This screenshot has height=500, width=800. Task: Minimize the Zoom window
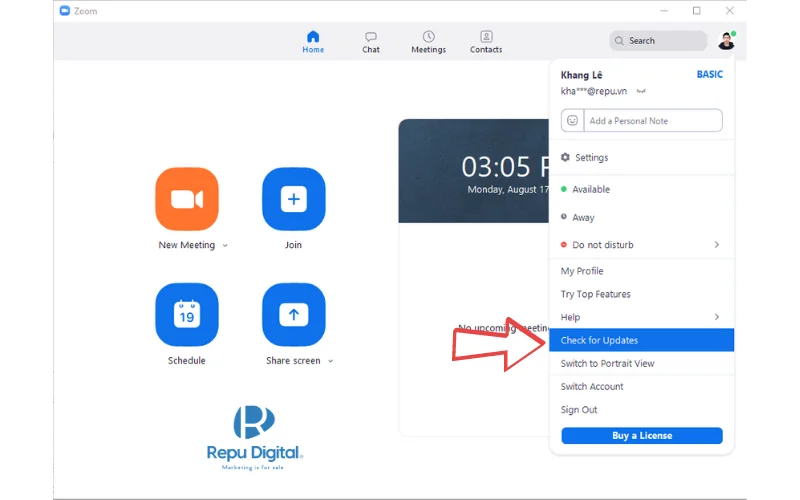tap(664, 11)
